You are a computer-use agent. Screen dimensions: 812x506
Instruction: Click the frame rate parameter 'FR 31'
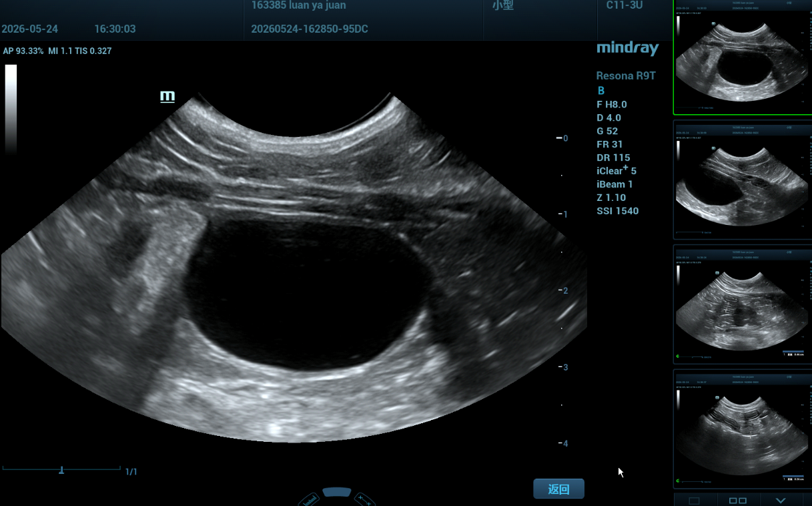[x=610, y=144]
